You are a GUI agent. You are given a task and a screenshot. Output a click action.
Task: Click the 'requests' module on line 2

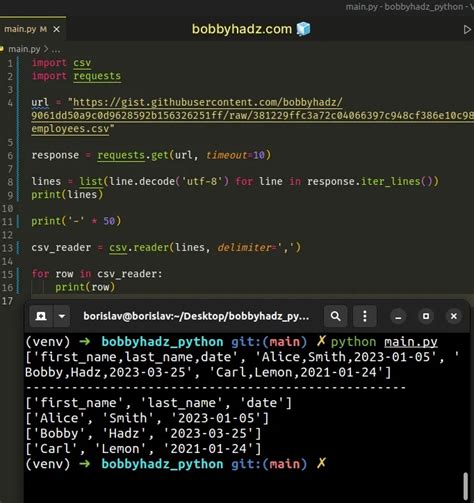[x=97, y=76]
